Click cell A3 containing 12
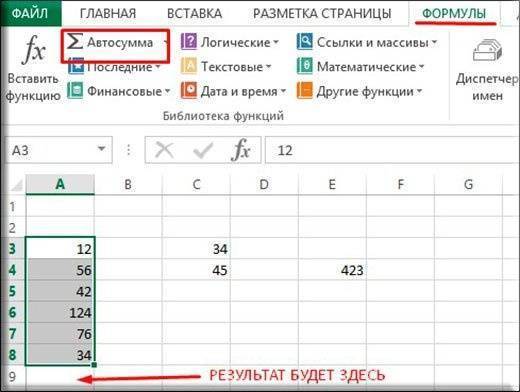Screen dimensions: 520x392 pos(60,249)
